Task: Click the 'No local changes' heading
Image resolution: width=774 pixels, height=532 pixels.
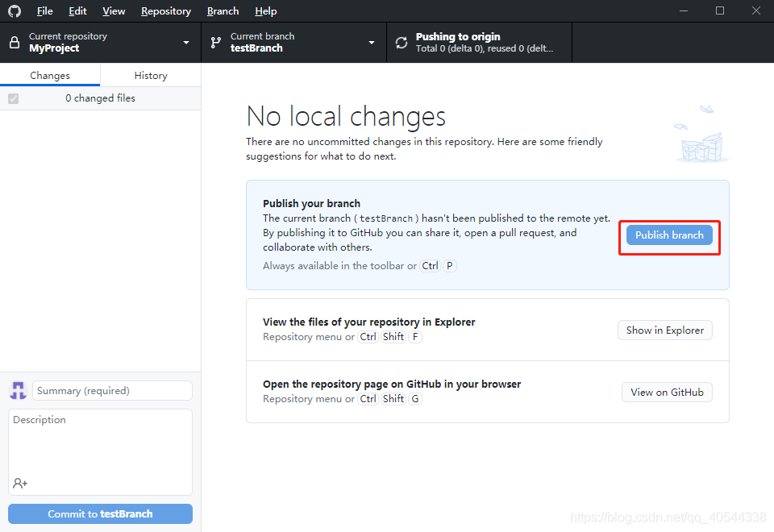Action: click(346, 117)
